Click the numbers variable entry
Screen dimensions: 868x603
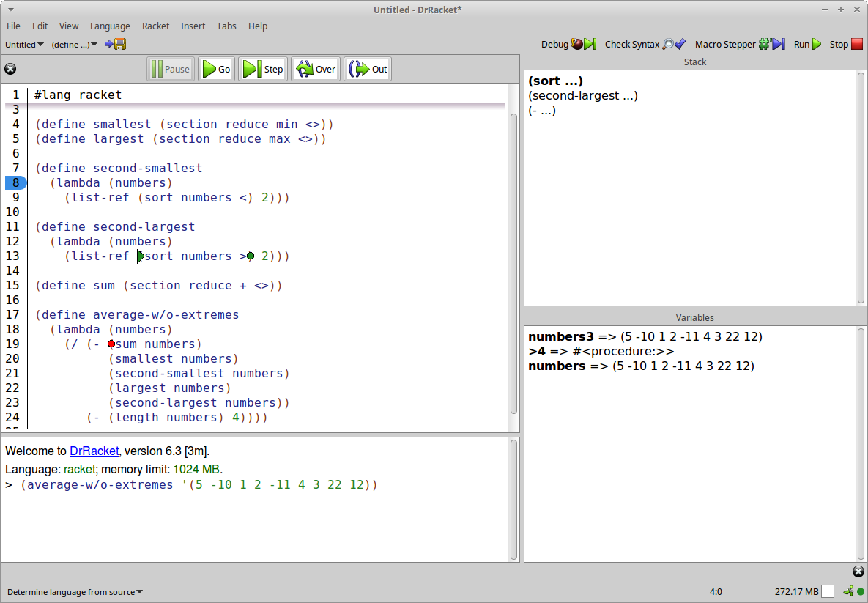[x=641, y=366]
